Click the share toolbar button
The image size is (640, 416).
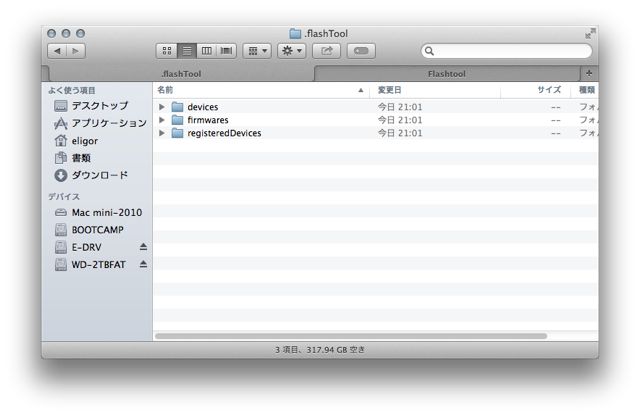tap(327, 51)
